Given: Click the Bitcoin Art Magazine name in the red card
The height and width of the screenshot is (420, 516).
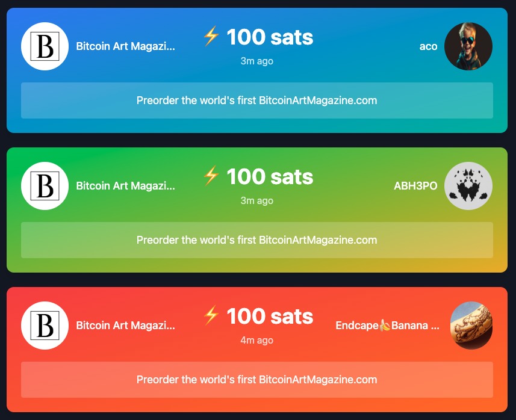Looking at the screenshot, I should click(125, 326).
